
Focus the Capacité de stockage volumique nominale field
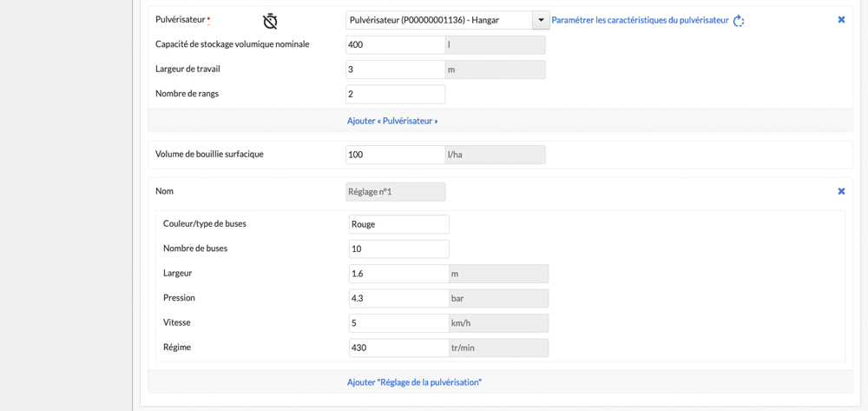[395, 45]
